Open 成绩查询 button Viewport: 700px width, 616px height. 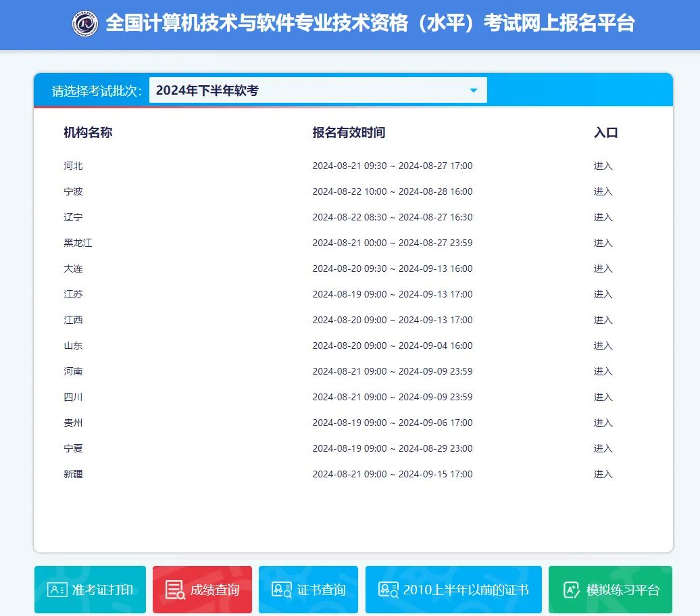point(202,590)
